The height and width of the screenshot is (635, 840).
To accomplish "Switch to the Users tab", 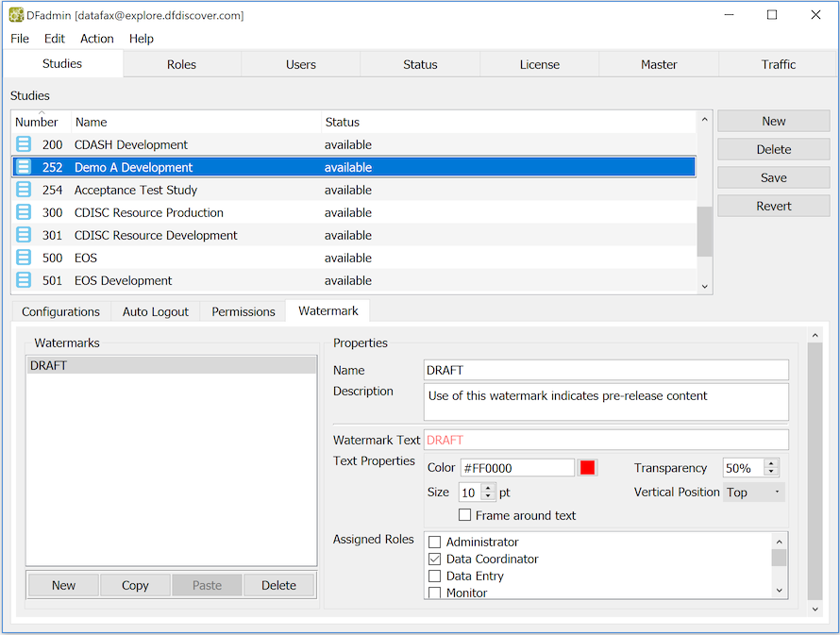I will click(301, 64).
